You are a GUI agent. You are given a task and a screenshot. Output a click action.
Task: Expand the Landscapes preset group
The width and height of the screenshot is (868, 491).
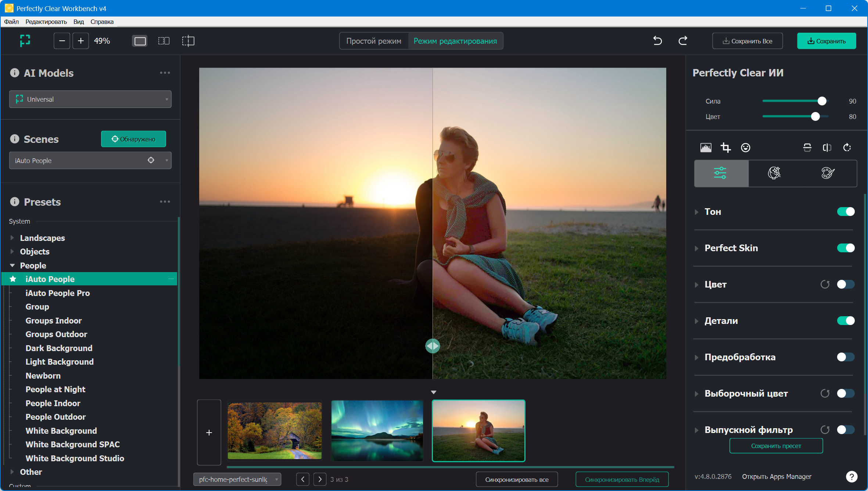click(12, 238)
